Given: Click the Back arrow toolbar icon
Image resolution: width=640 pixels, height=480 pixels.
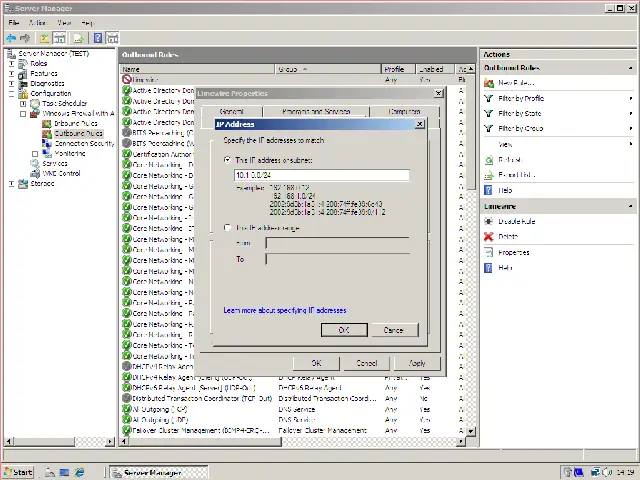Looking at the screenshot, I should click(11, 38).
